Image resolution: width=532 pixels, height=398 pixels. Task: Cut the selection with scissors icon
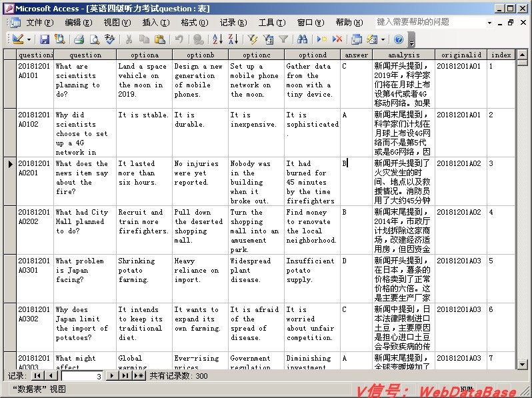[129, 39]
